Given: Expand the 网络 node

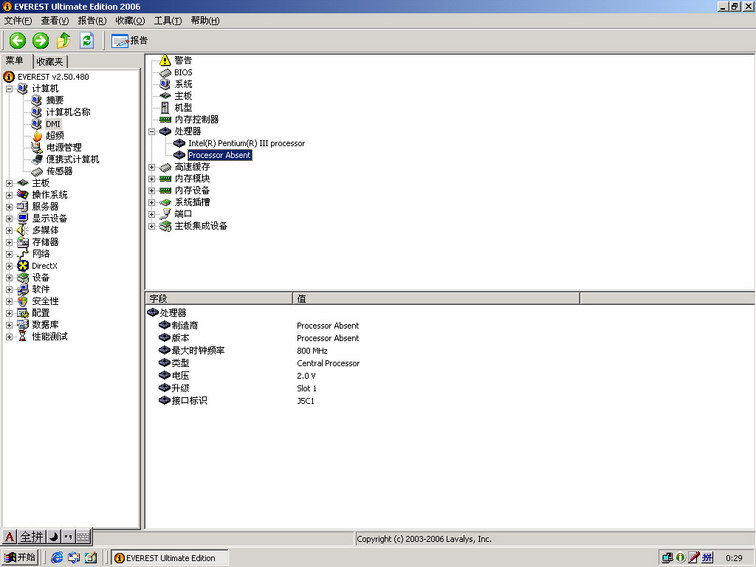Looking at the screenshot, I should (9, 254).
